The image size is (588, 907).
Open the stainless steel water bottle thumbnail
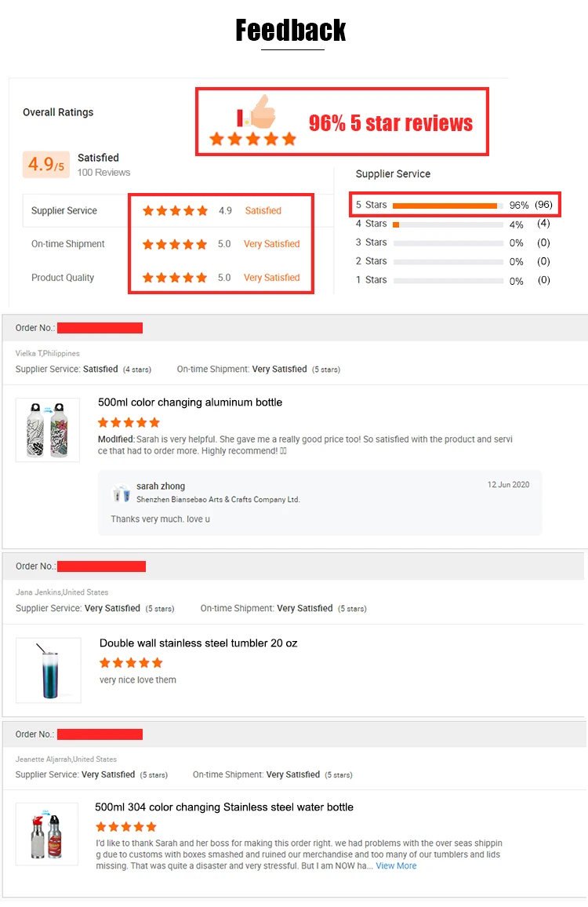(47, 834)
